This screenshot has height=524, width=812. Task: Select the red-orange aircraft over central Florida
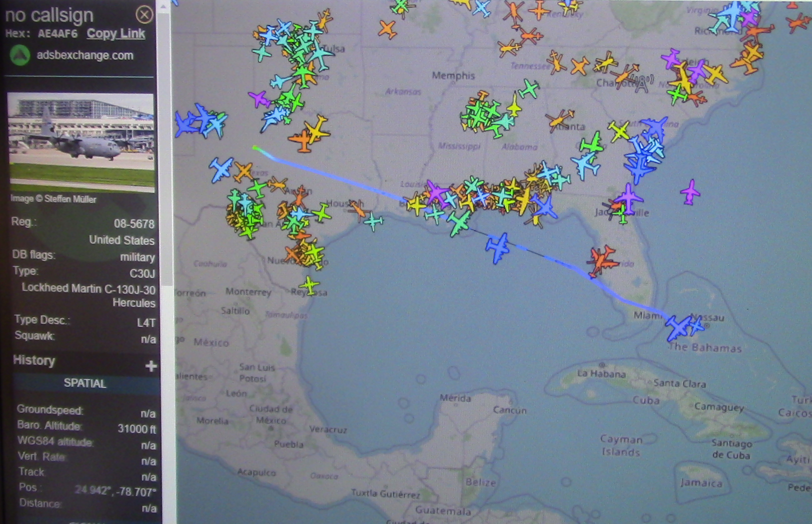point(601,260)
